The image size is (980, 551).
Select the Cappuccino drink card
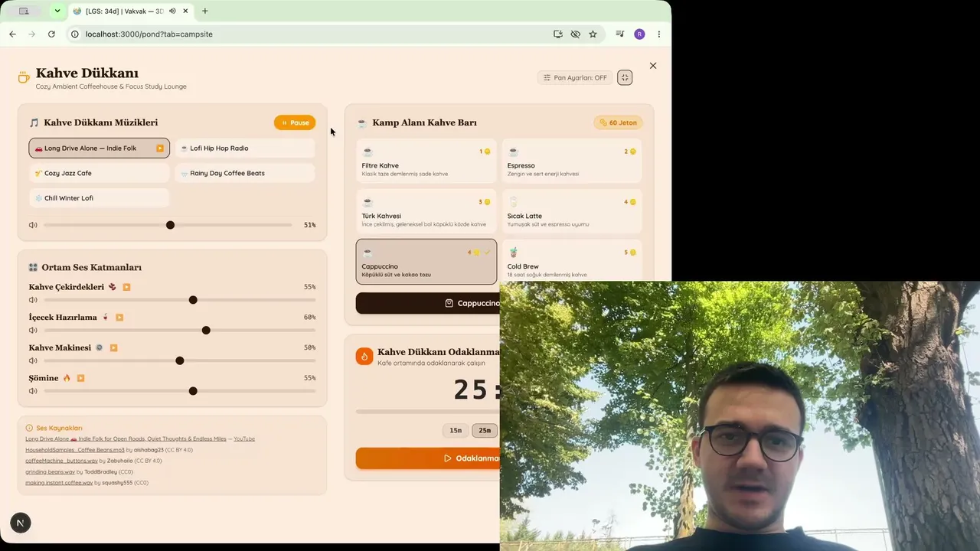point(426,262)
